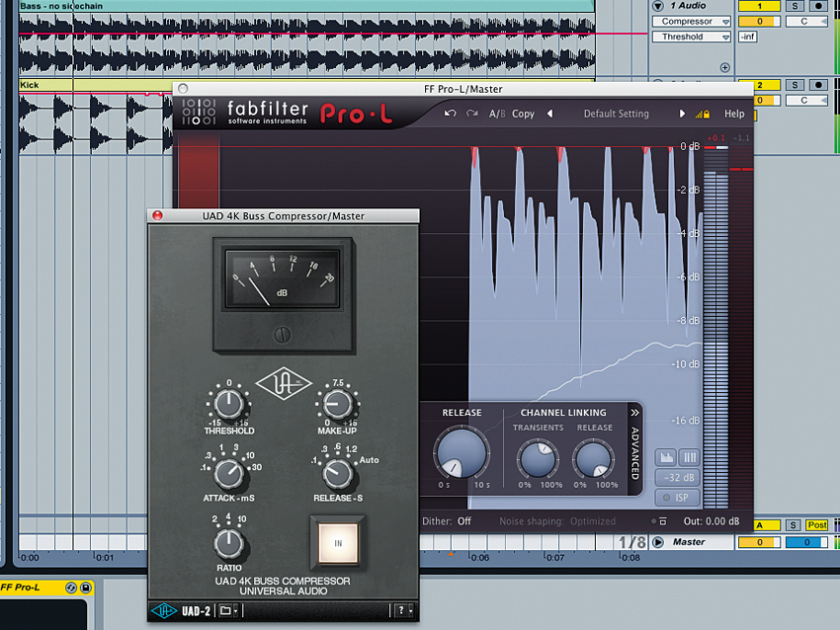This screenshot has height=630, width=840.
Task: Fold the 1 Audio track triangle
Action: [658, 6]
